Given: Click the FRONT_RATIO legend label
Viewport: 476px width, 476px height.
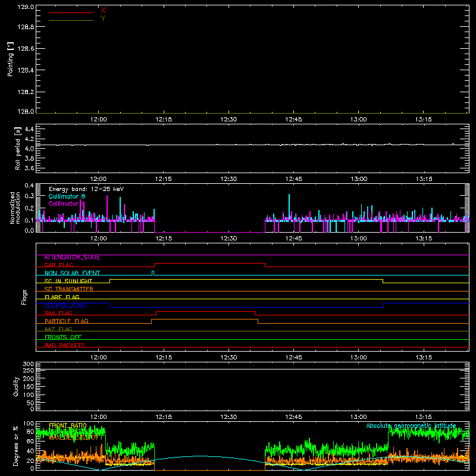Looking at the screenshot, I should click(x=68, y=425).
